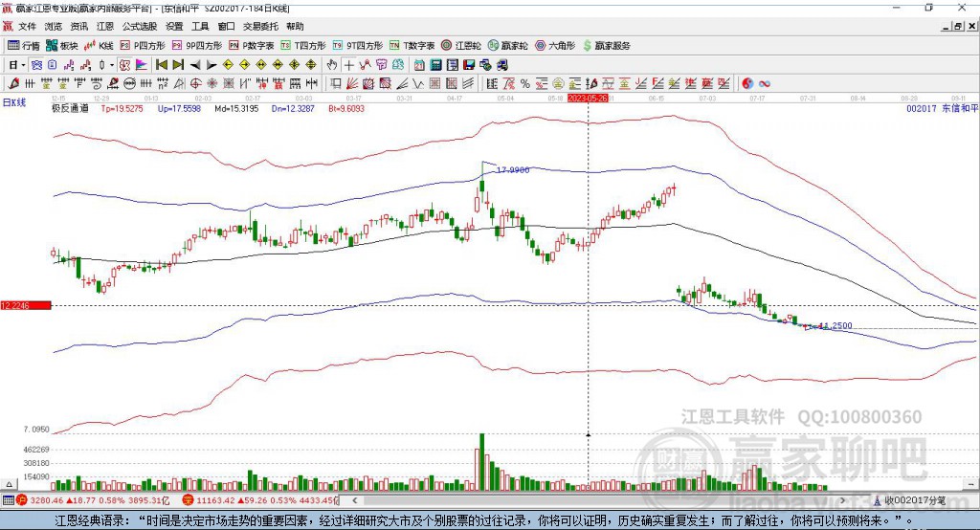
Task: Select the hand pan tool
Action: (x=332, y=65)
